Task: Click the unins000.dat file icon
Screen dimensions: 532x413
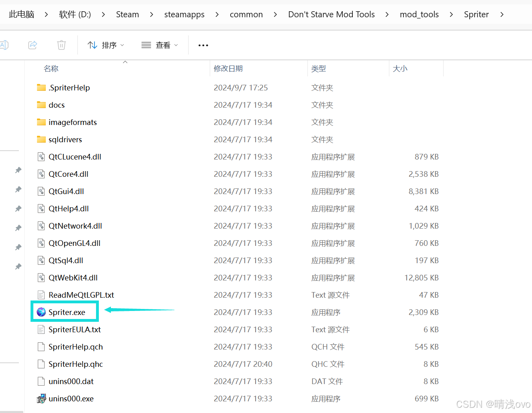Action: [x=41, y=381]
